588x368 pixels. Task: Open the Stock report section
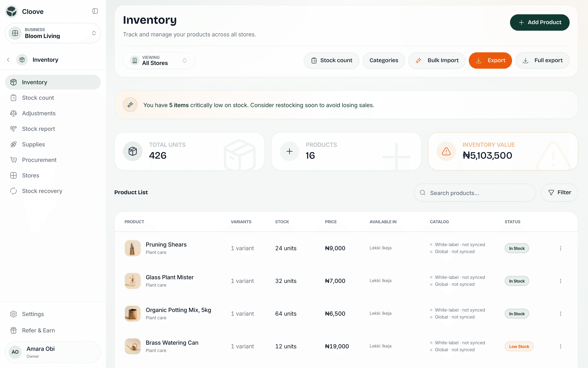click(53, 129)
